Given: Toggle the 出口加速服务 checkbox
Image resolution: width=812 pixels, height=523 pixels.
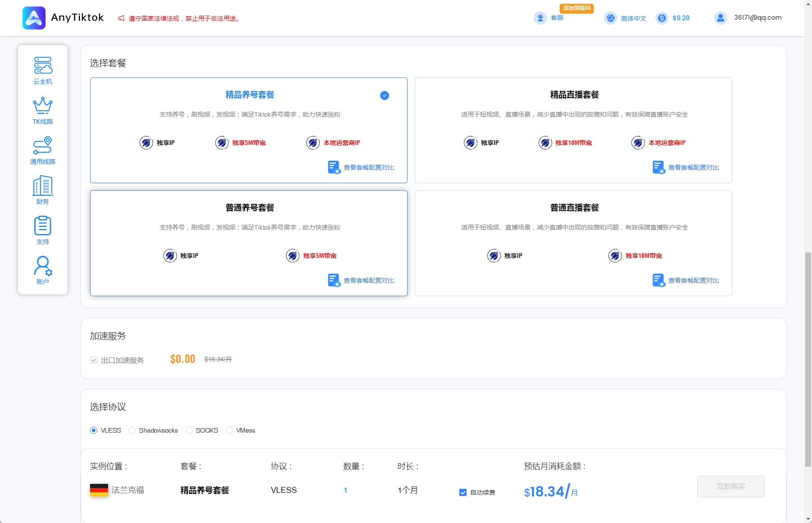Looking at the screenshot, I should pyautogui.click(x=94, y=360).
